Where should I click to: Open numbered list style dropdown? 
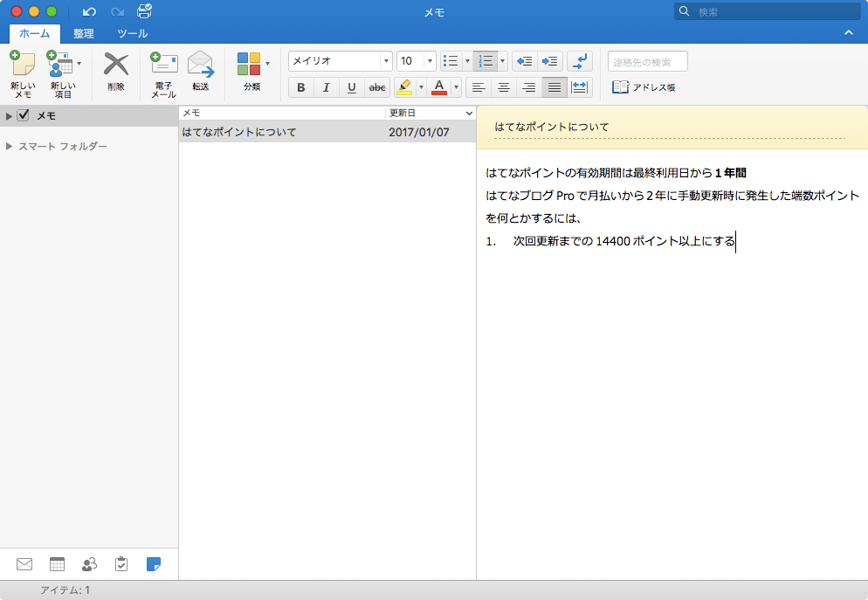click(x=503, y=61)
